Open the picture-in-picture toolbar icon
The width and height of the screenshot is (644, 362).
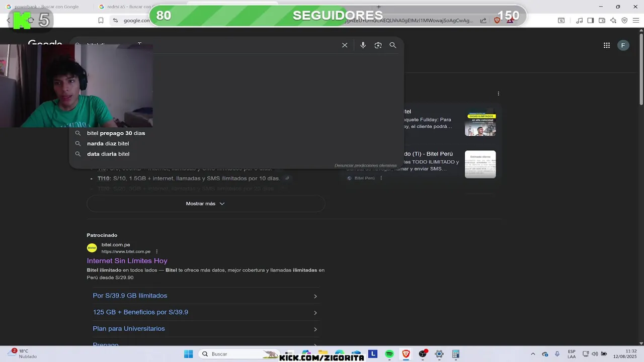(561, 21)
